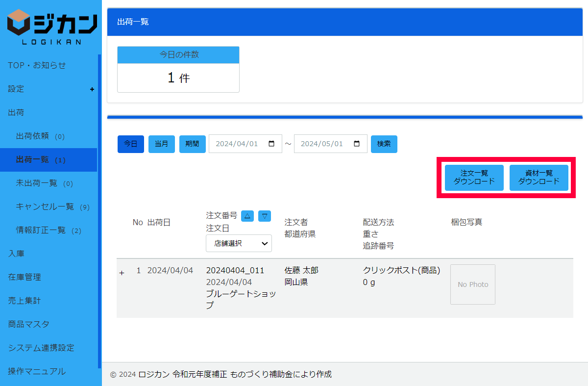Select the 今日 filter button
The width and height of the screenshot is (588, 386).
131,144
